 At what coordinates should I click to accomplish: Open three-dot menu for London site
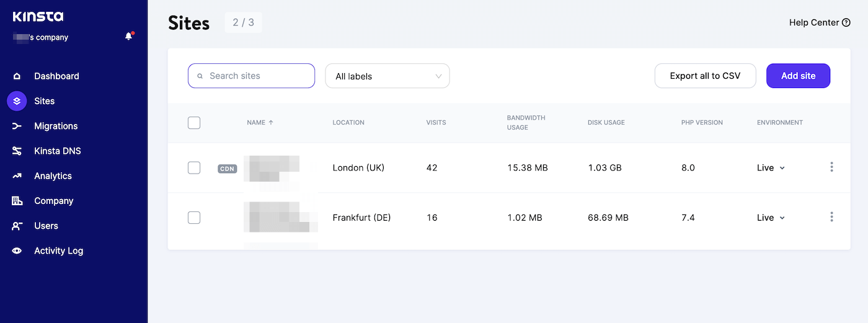[831, 167]
